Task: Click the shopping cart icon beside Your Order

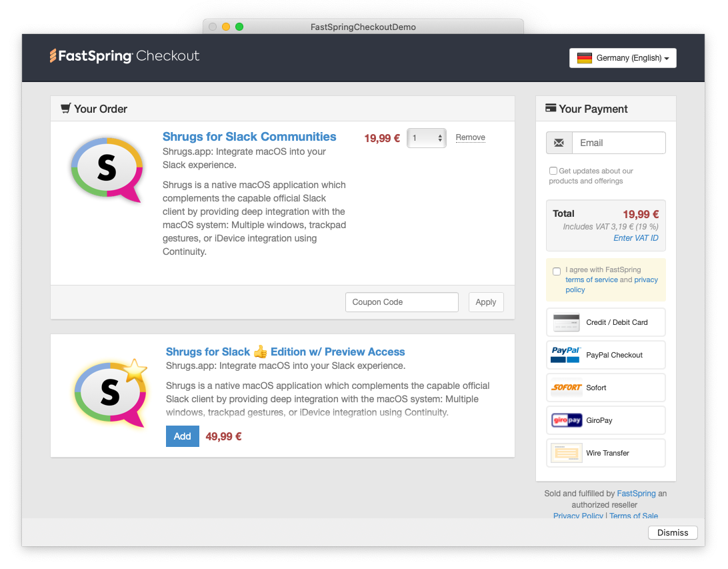Action: (65, 108)
